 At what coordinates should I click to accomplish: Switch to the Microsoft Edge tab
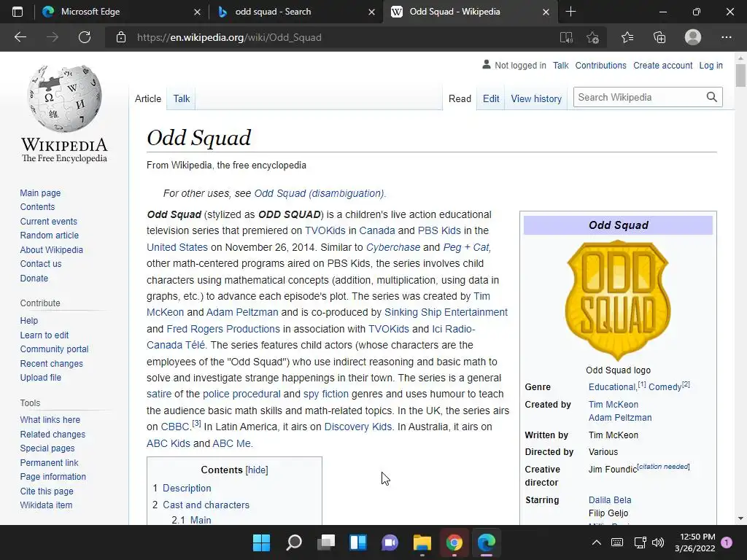[122, 12]
